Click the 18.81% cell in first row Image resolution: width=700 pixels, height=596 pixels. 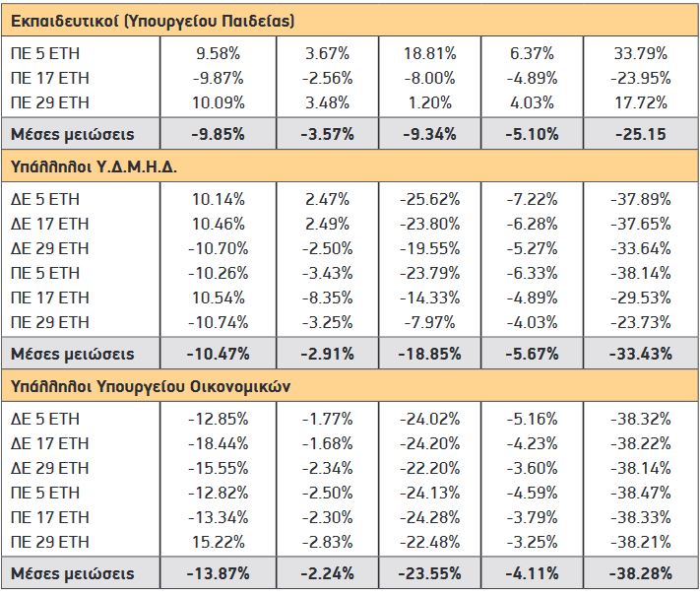(x=430, y=53)
